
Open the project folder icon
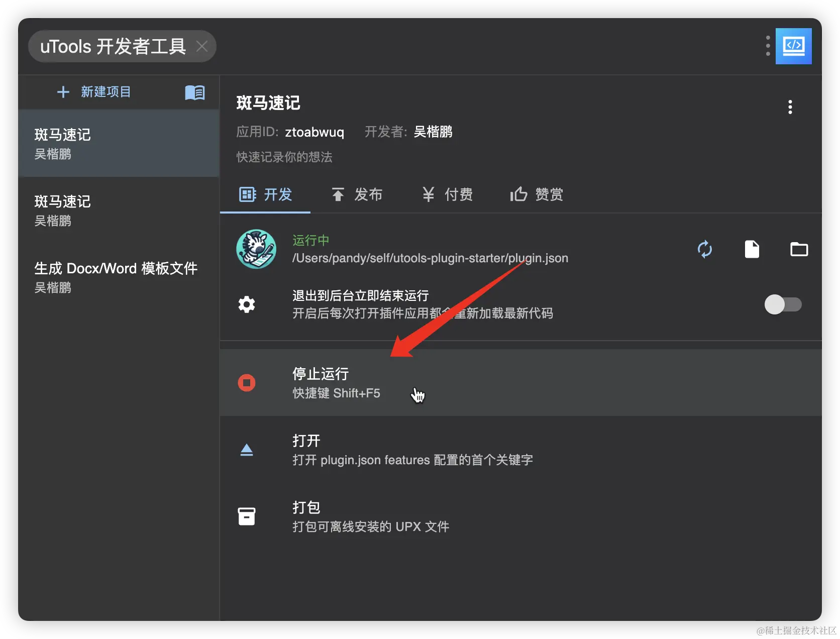tap(799, 249)
